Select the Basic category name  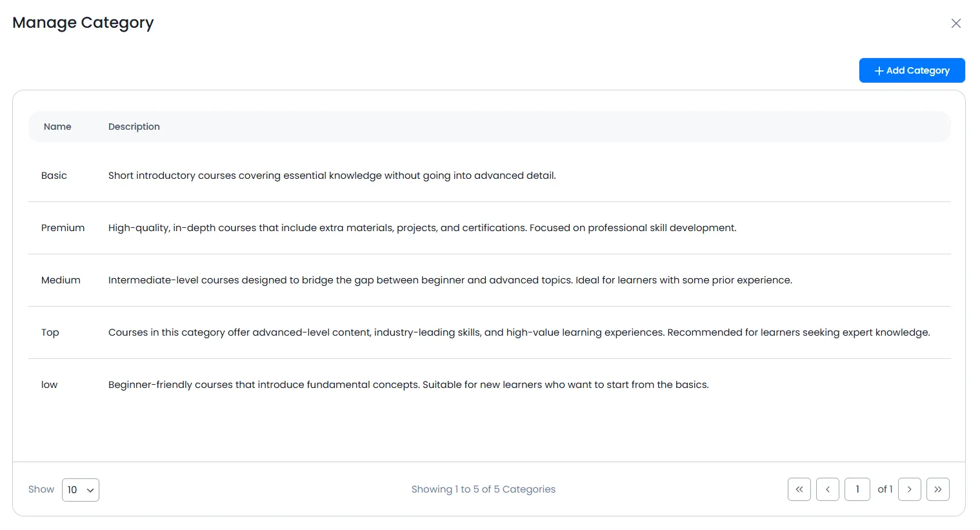(54, 176)
